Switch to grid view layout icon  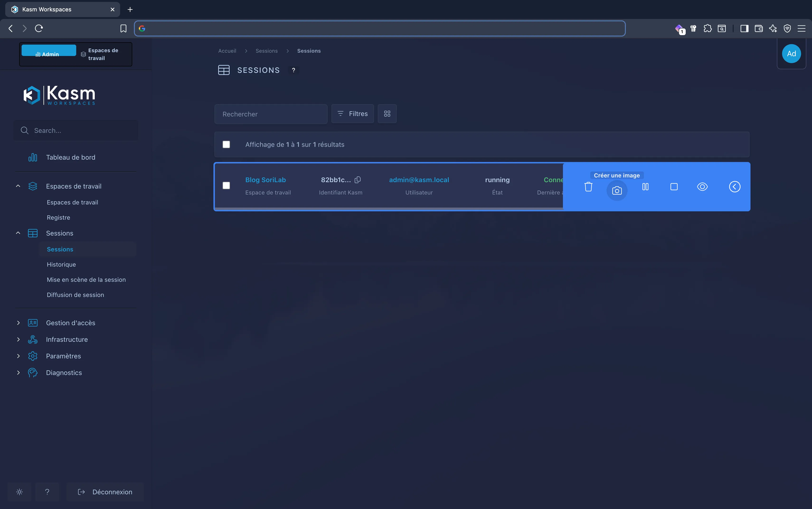[x=387, y=114]
